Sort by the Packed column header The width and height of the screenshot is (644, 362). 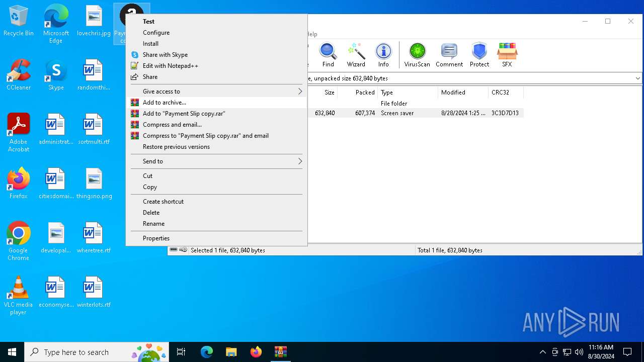pos(357,93)
